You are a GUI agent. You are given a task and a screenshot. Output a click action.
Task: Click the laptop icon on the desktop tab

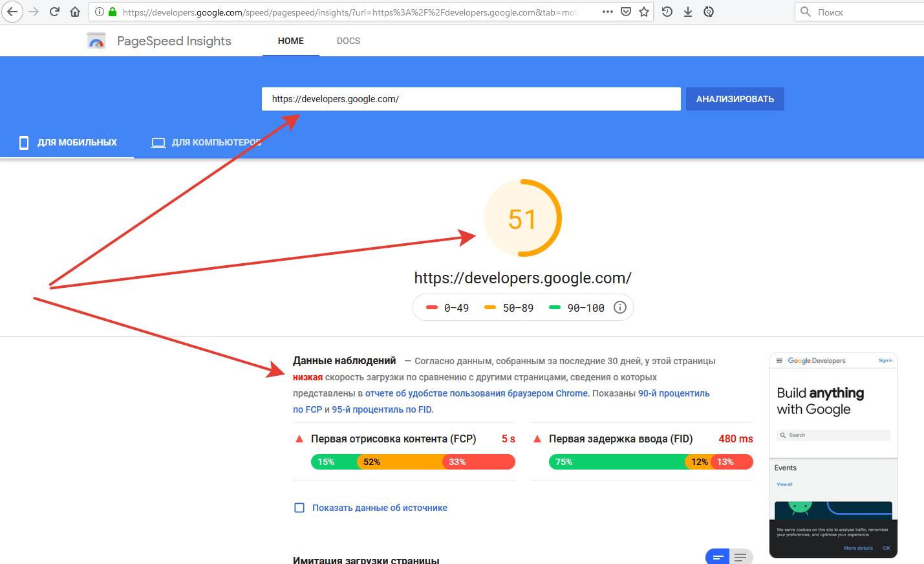click(158, 142)
